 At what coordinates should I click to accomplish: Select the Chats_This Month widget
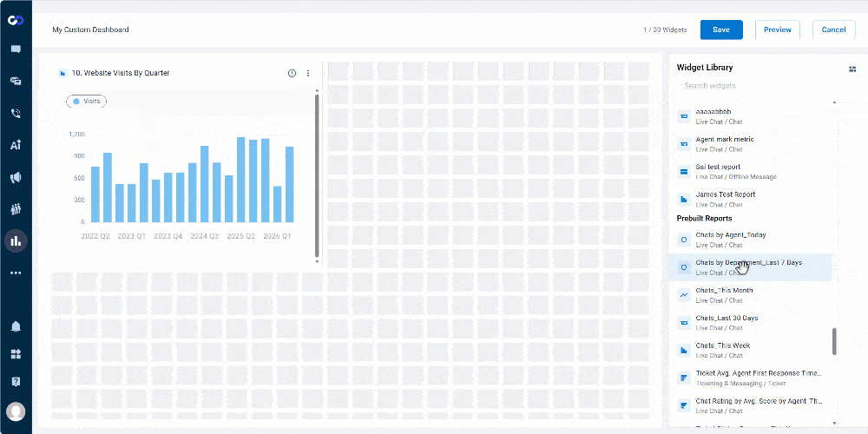[x=750, y=295]
